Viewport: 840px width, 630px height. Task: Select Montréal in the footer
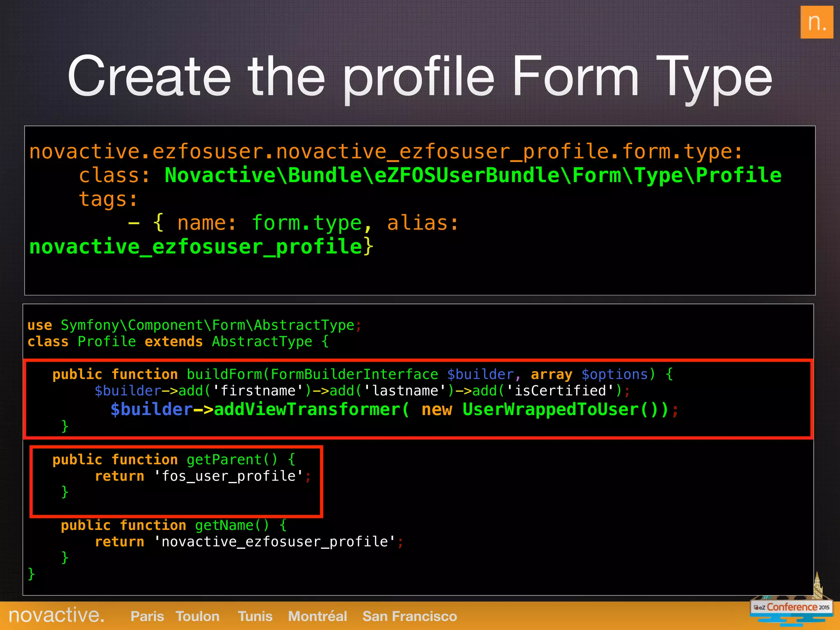(317, 616)
